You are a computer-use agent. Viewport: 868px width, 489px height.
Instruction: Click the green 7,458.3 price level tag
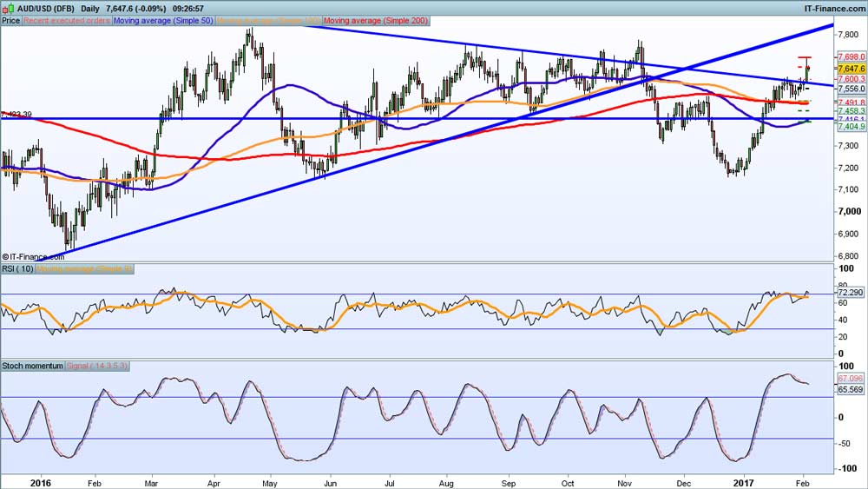(852, 111)
